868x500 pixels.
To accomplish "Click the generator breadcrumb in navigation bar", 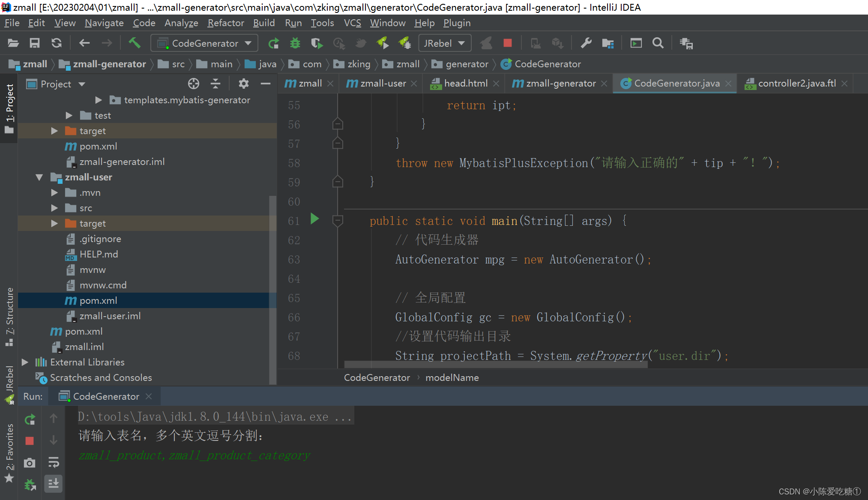I will coord(467,64).
